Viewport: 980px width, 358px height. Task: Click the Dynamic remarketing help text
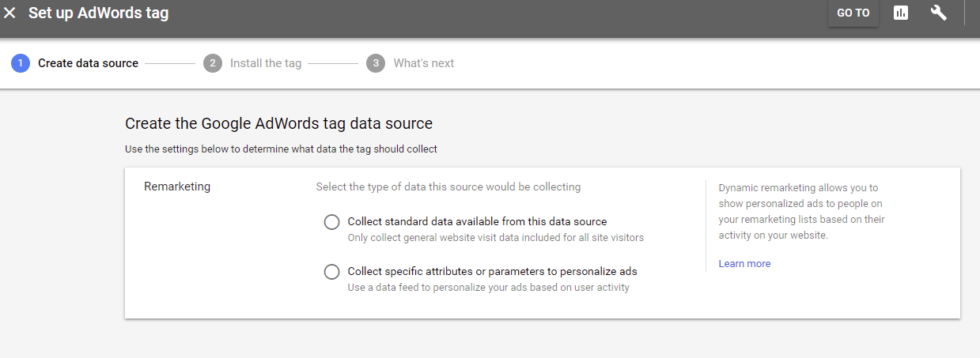802,212
